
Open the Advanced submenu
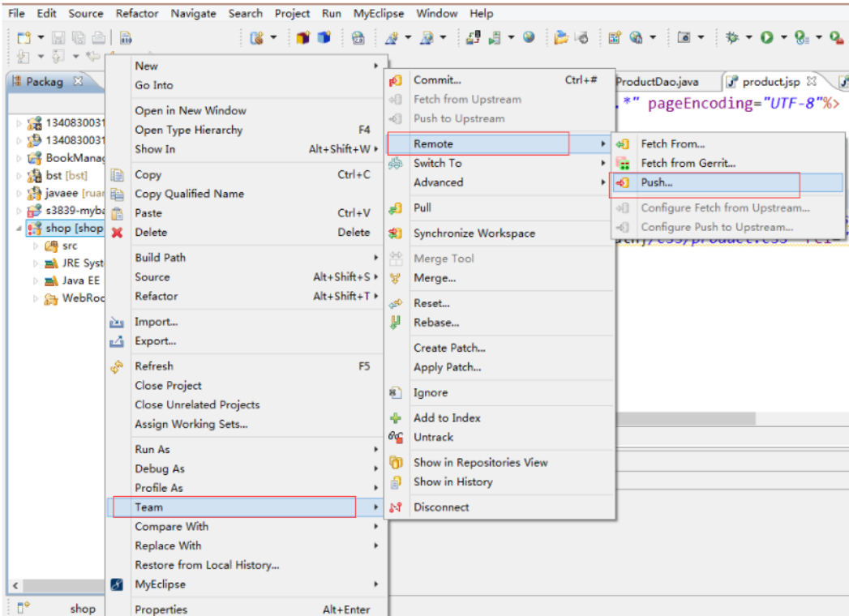[x=500, y=182]
